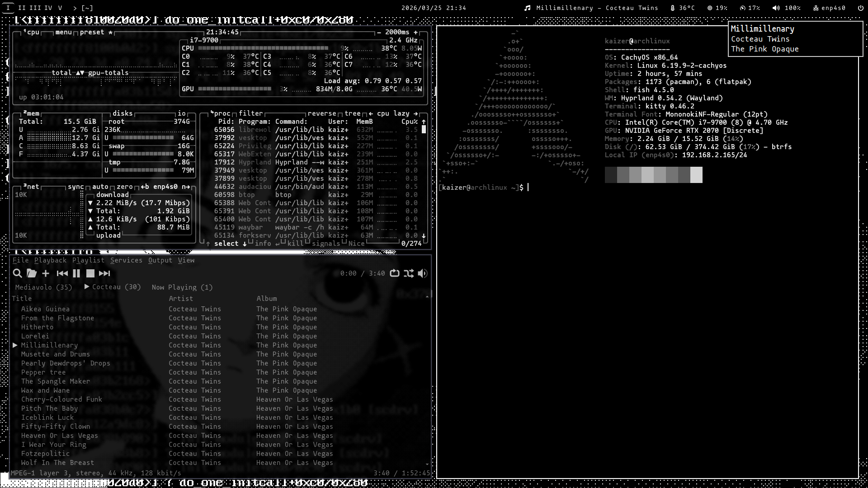Click the add files plus icon

tap(46, 273)
